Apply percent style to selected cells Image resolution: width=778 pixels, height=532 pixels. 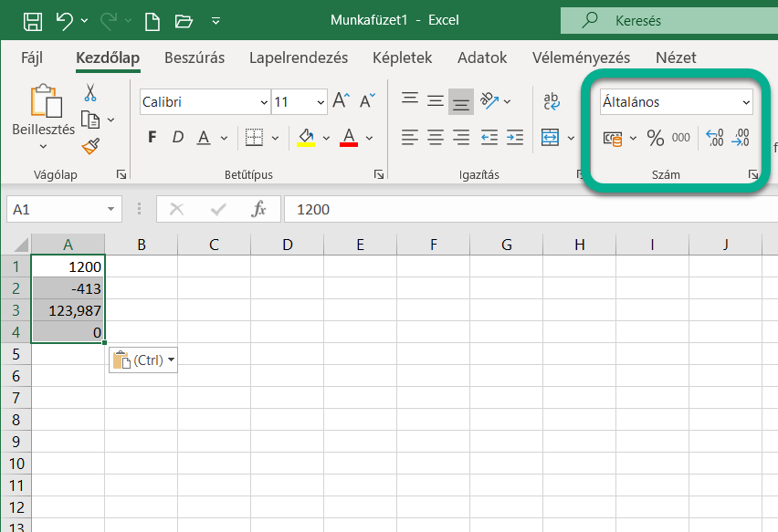[x=655, y=138]
